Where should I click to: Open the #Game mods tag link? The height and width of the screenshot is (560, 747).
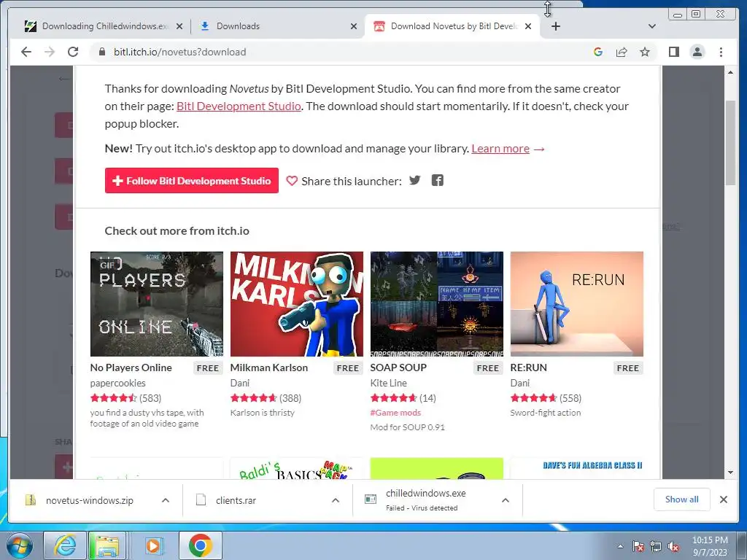click(395, 413)
